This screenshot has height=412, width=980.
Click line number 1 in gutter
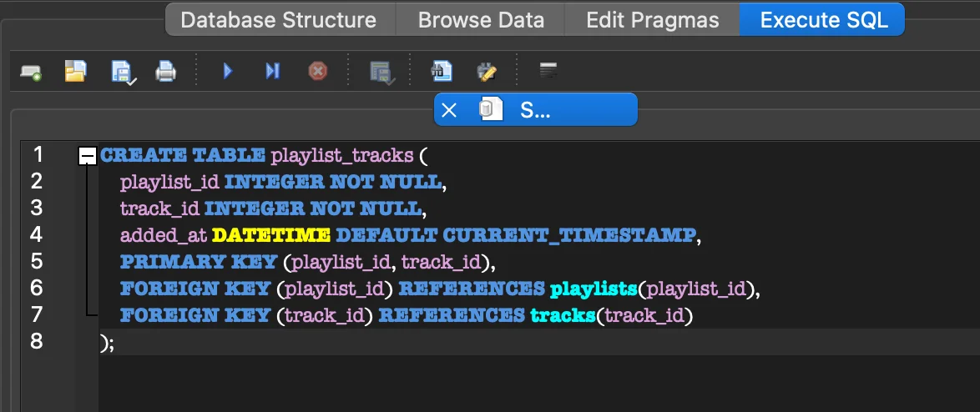(37, 155)
